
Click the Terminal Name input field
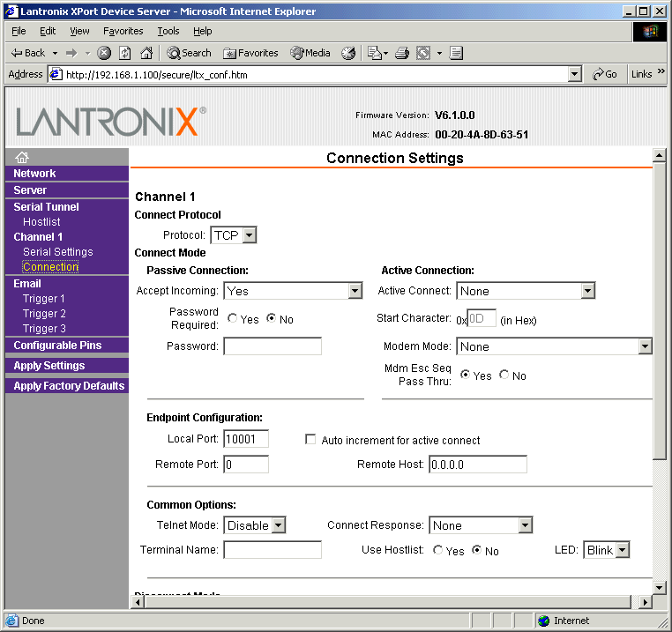[273, 550]
